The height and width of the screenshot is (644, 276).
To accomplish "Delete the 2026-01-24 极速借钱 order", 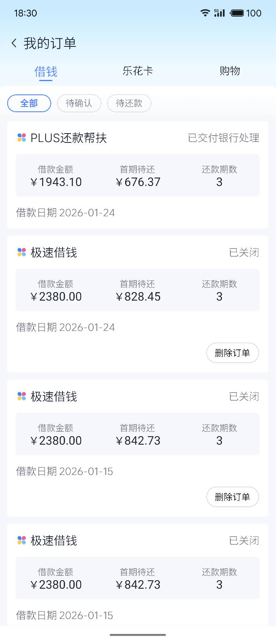I will [x=232, y=353].
